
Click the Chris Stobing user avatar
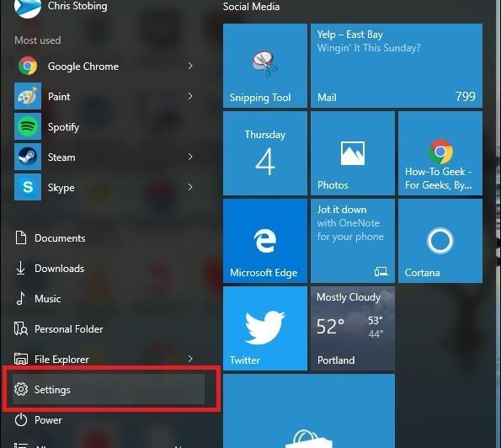(x=28, y=8)
